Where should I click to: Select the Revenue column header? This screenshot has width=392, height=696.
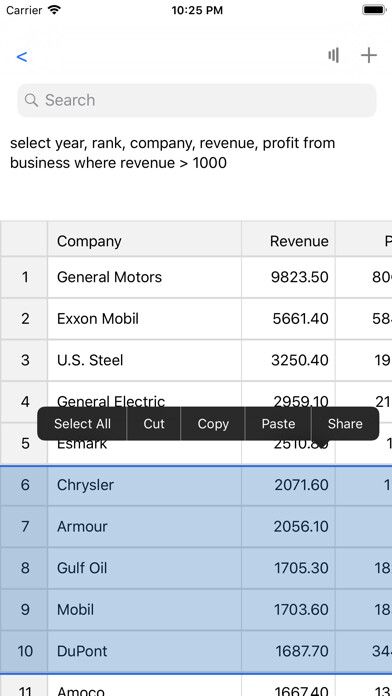pyautogui.click(x=289, y=241)
